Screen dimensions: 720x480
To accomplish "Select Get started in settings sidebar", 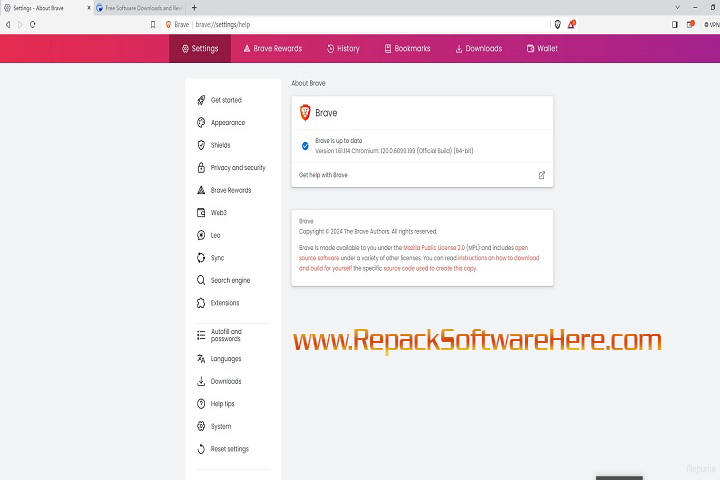I will [x=226, y=100].
